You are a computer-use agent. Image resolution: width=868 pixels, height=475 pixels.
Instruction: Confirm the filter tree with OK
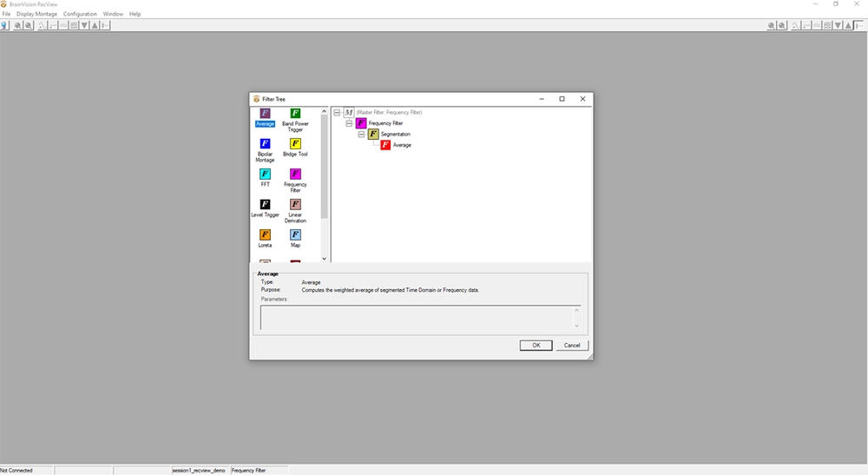pos(536,346)
